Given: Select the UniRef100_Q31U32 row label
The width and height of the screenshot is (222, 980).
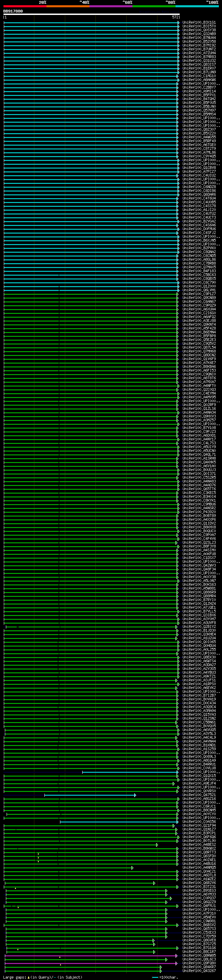Looking at the screenshot, I should pos(199,60).
